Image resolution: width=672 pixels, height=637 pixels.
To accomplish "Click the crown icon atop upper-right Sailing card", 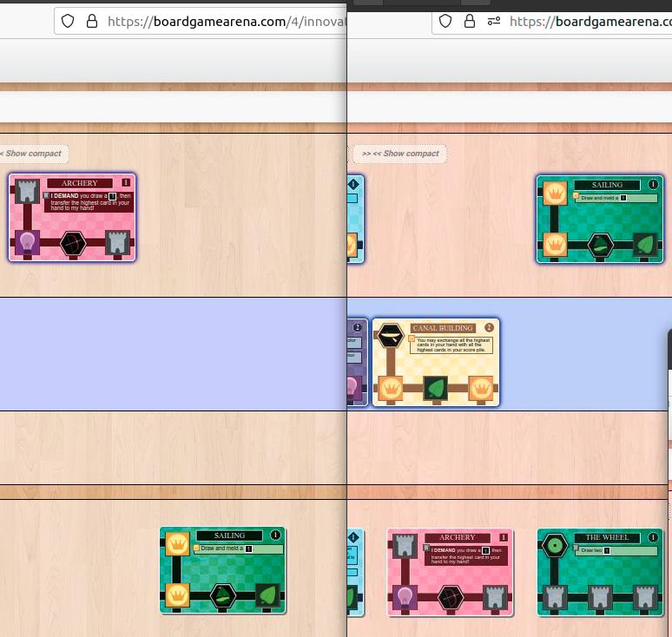I will coord(555,194).
